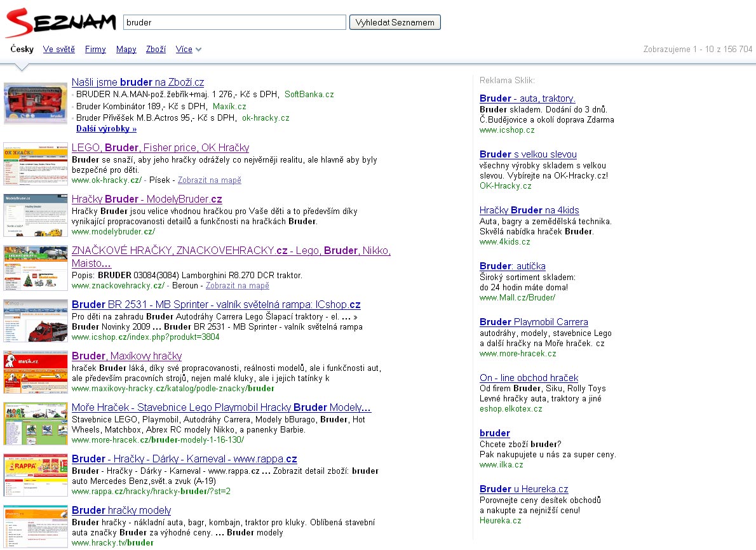Open the RAPPA site thumbnail
This screenshot has width=756, height=550.
(35, 475)
